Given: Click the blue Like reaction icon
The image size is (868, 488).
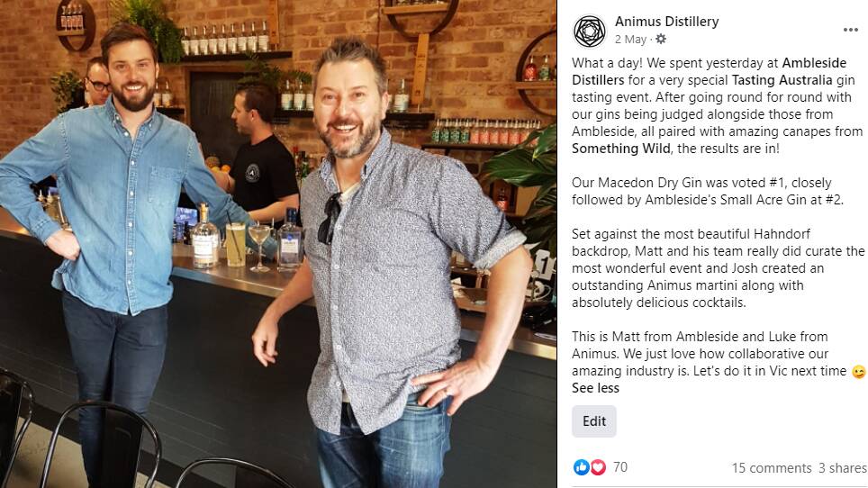Looking at the screenshot, I should [x=581, y=467].
